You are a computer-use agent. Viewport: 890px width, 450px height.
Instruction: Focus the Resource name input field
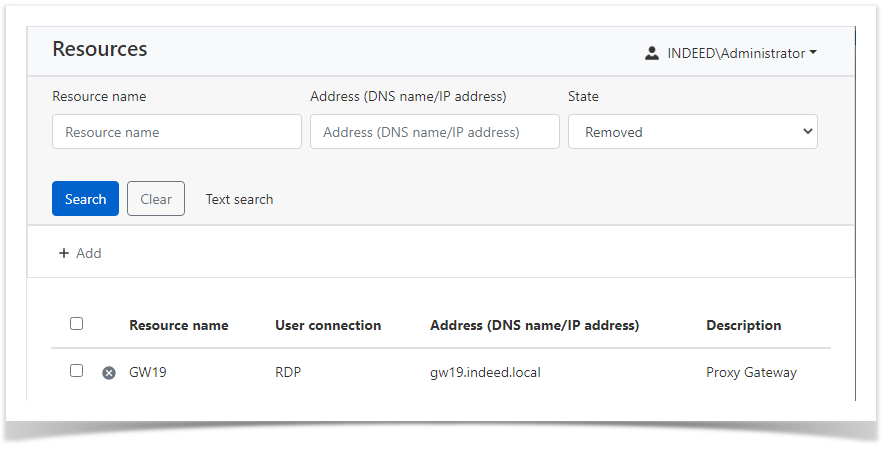(177, 132)
